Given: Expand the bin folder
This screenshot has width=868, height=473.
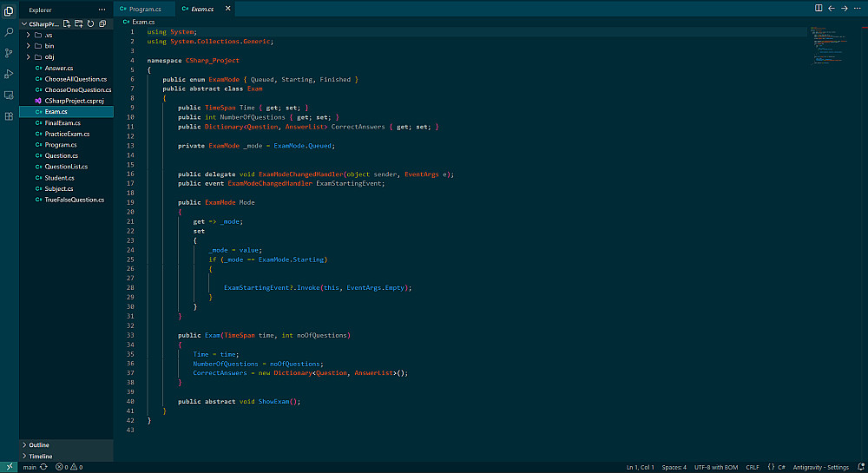Looking at the screenshot, I should (49, 45).
